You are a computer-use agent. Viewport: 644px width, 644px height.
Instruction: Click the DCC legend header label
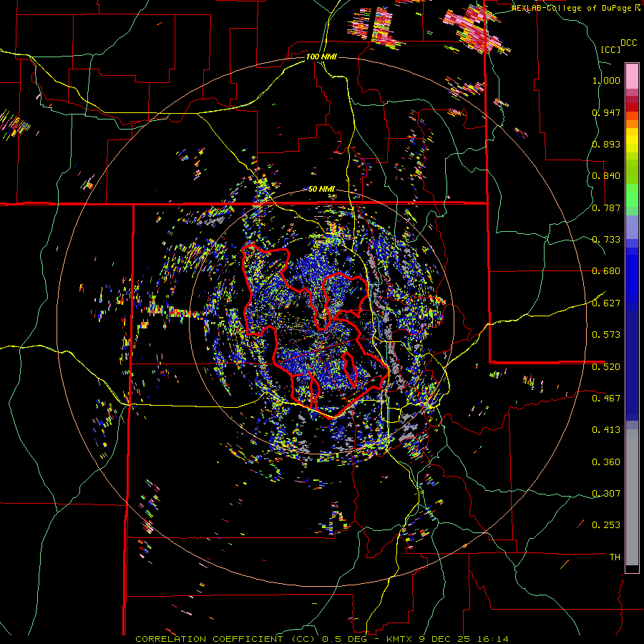pos(629,43)
